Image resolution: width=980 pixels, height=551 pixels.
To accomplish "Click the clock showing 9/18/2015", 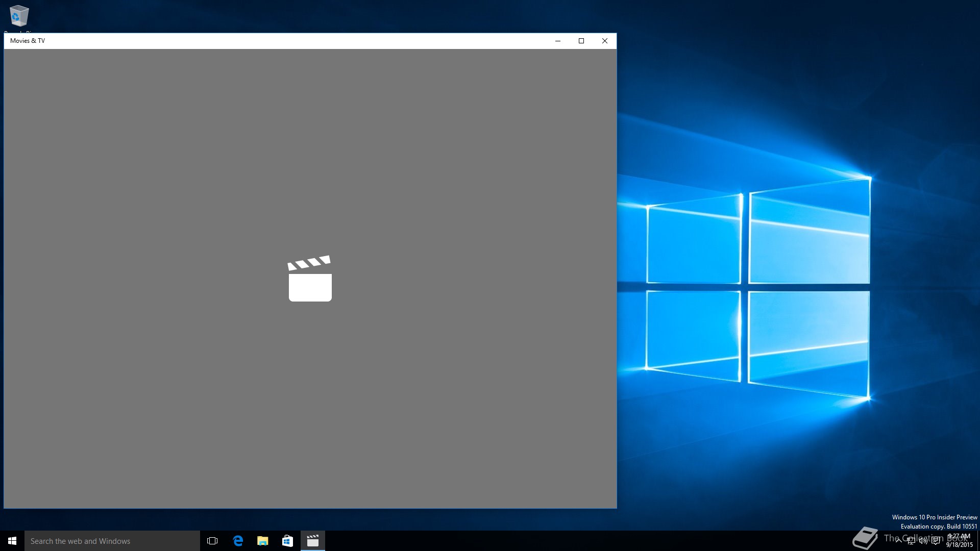I will tap(960, 541).
